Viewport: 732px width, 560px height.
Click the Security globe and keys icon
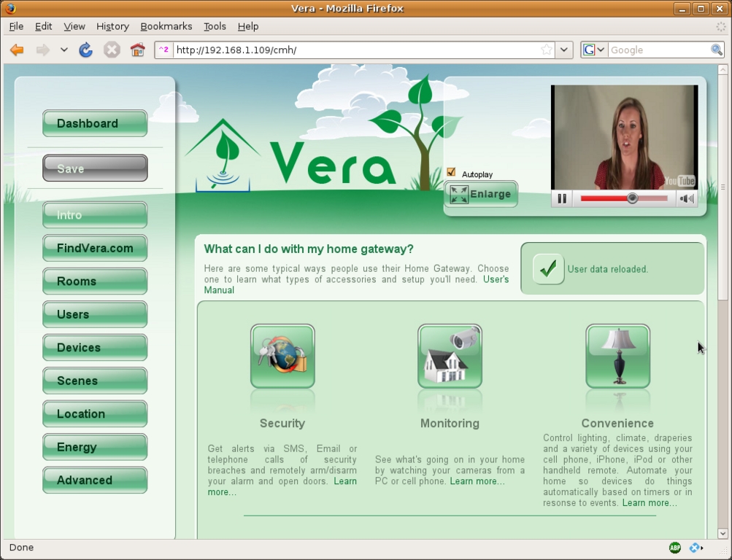click(x=282, y=357)
